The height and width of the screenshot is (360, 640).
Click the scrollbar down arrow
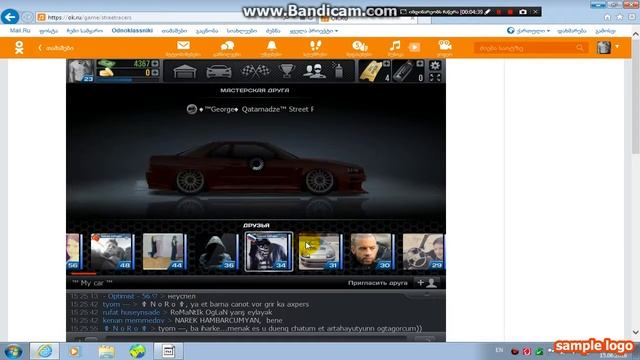636,332
